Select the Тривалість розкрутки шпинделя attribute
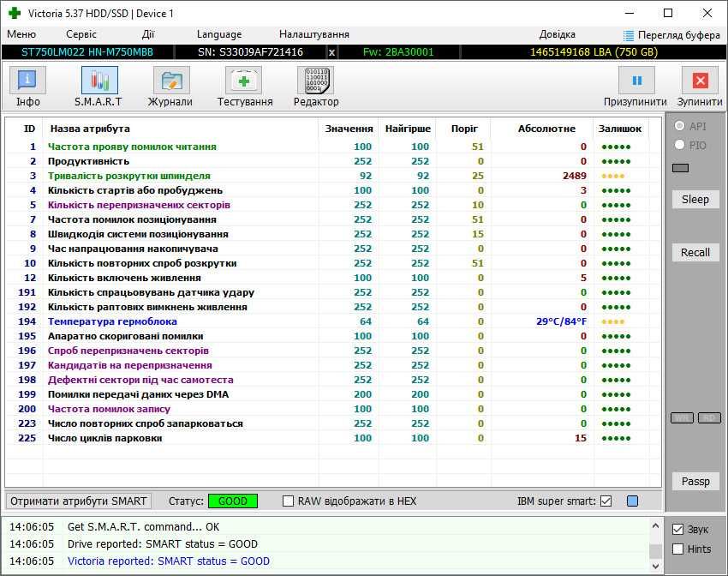This screenshot has width=728, height=576. tap(333, 176)
